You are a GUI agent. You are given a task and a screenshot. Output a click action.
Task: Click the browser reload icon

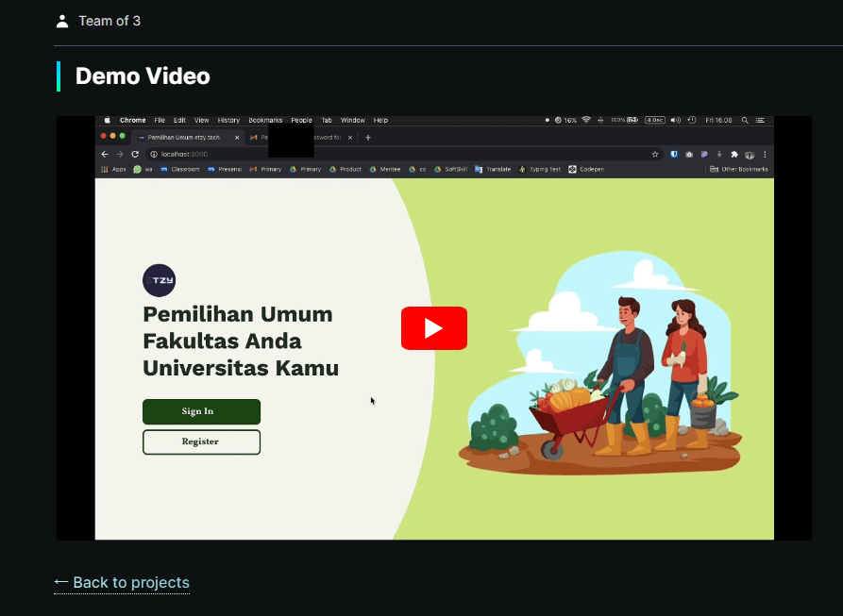[135, 154]
